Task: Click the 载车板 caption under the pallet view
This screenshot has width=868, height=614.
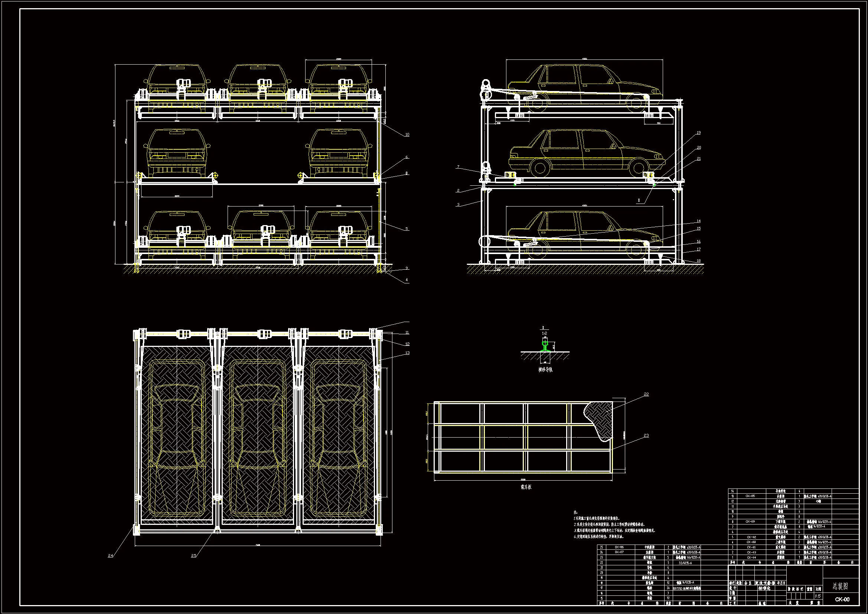Action: tap(526, 487)
